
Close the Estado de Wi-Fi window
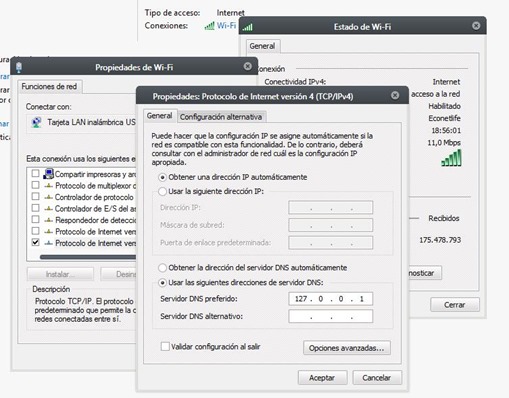click(476, 26)
